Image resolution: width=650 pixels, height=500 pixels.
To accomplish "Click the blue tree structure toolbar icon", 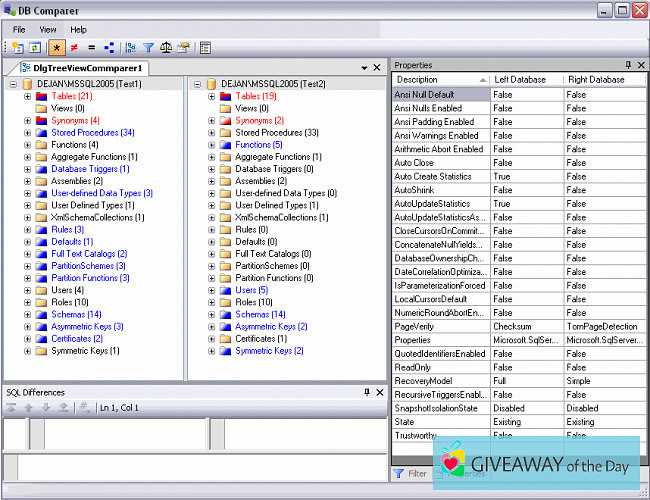I will pyautogui.click(x=108, y=47).
